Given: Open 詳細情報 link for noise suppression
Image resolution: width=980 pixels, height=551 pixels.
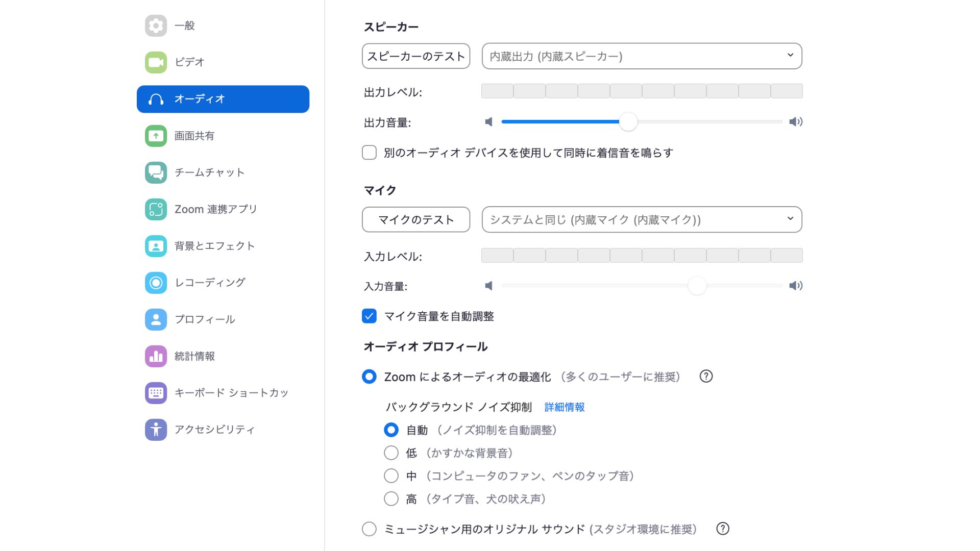Looking at the screenshot, I should click(565, 407).
